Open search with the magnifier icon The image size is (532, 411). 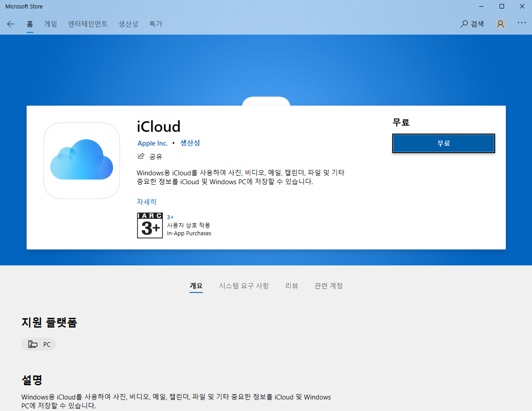point(464,24)
